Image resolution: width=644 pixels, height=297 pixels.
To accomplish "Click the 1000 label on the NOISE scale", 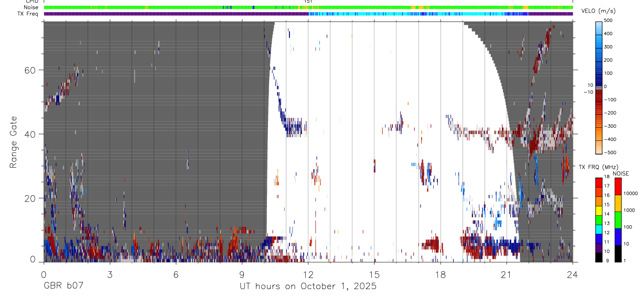I will 629,211.
